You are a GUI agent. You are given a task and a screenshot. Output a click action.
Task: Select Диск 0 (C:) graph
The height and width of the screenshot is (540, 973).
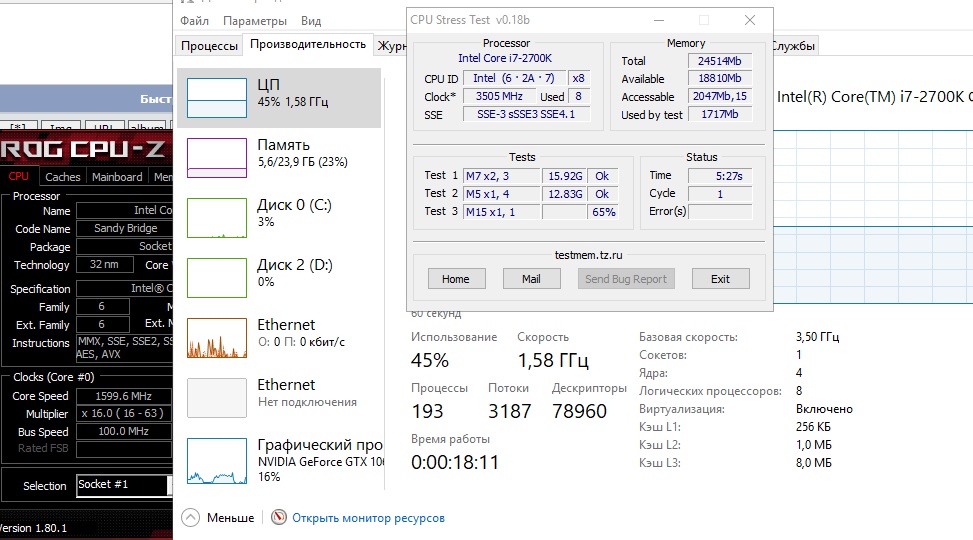217,218
